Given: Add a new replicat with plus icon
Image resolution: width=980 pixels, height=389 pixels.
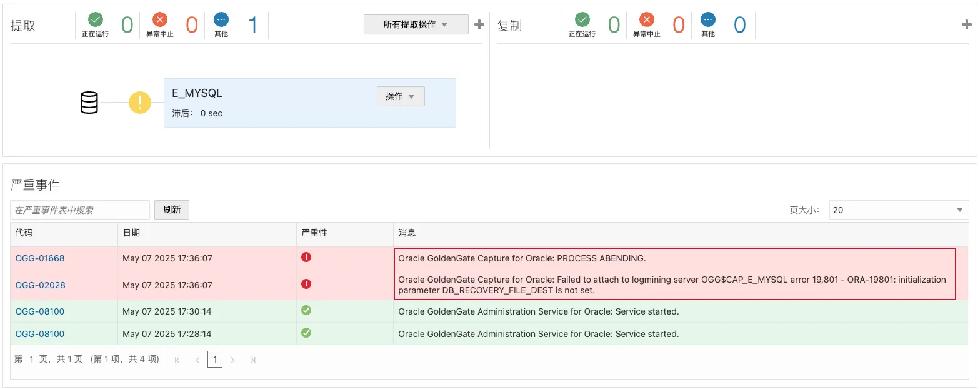Looking at the screenshot, I should [x=966, y=24].
